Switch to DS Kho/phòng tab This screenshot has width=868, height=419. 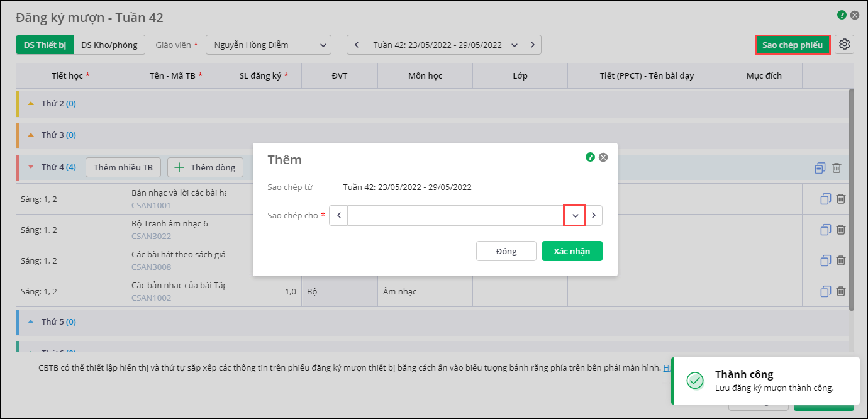coord(109,45)
